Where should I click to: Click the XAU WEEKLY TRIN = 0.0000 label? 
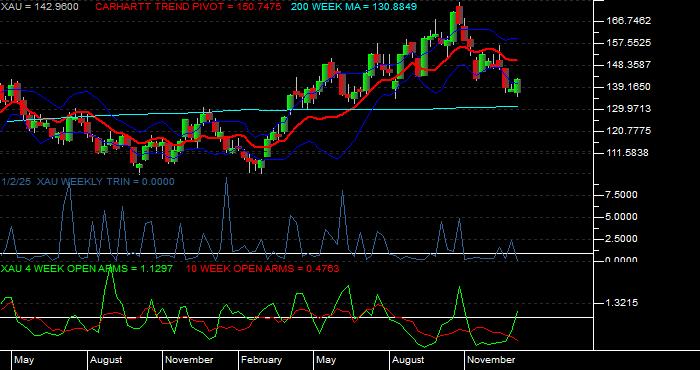tap(106, 181)
